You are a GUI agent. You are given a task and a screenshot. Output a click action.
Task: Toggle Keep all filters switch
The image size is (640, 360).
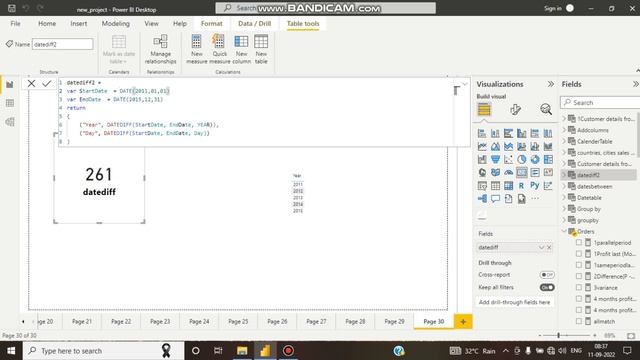click(x=547, y=287)
